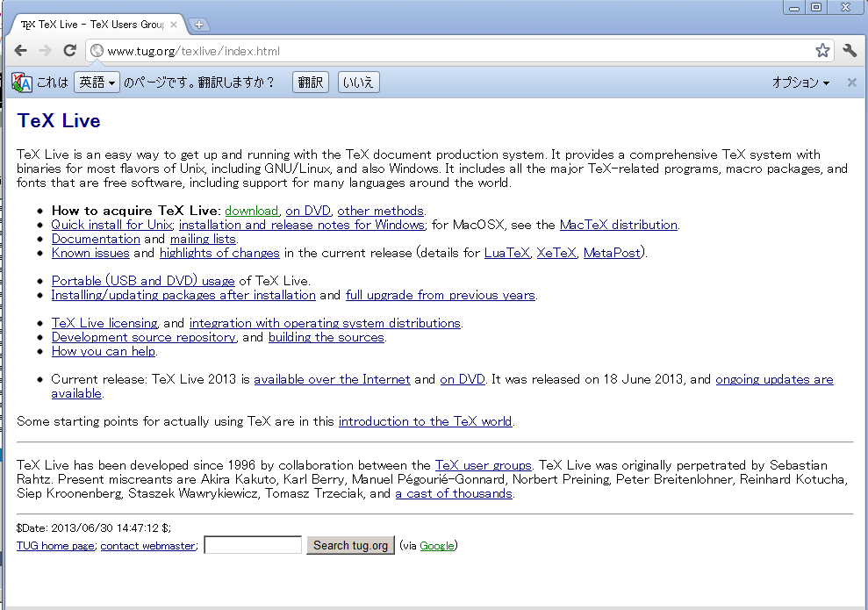The image size is (868, 610).
Task: Click the translate icon in the info bar
Action: 22,83
